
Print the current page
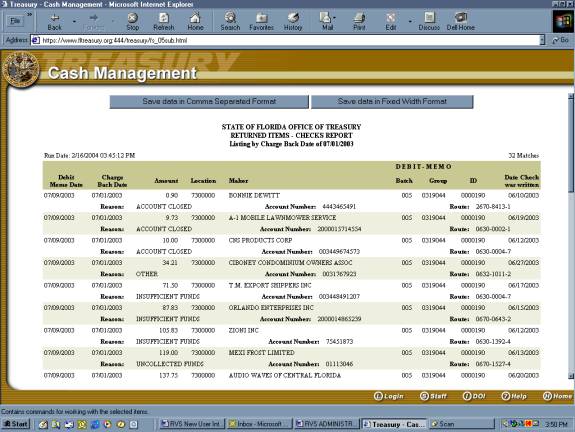tap(359, 22)
